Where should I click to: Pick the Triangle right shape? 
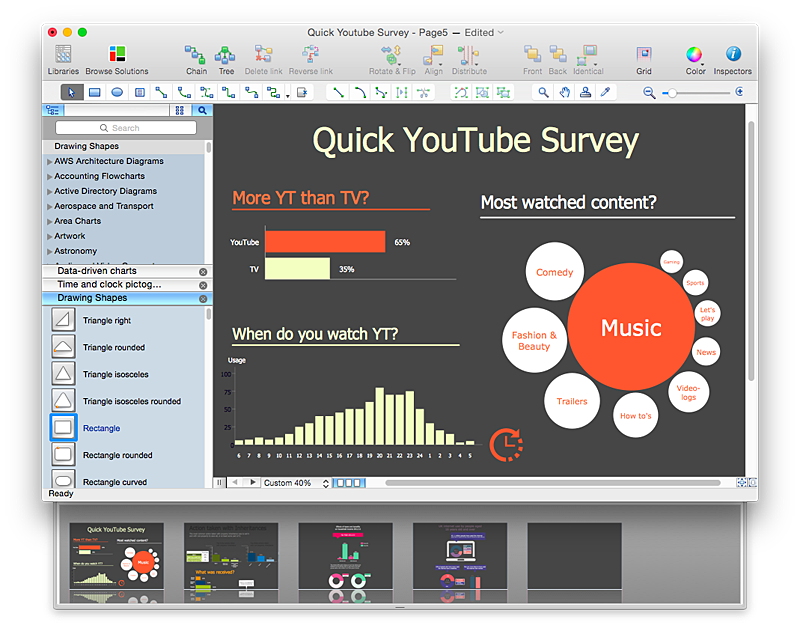63,320
